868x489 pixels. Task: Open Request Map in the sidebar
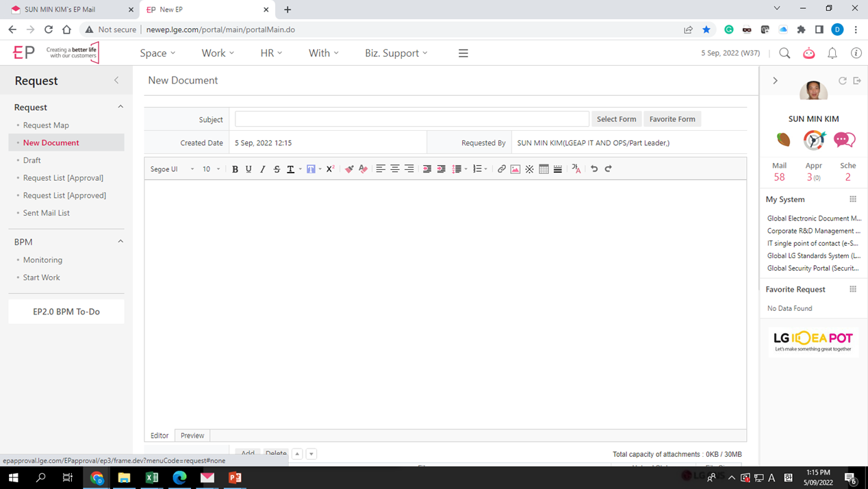tap(46, 125)
